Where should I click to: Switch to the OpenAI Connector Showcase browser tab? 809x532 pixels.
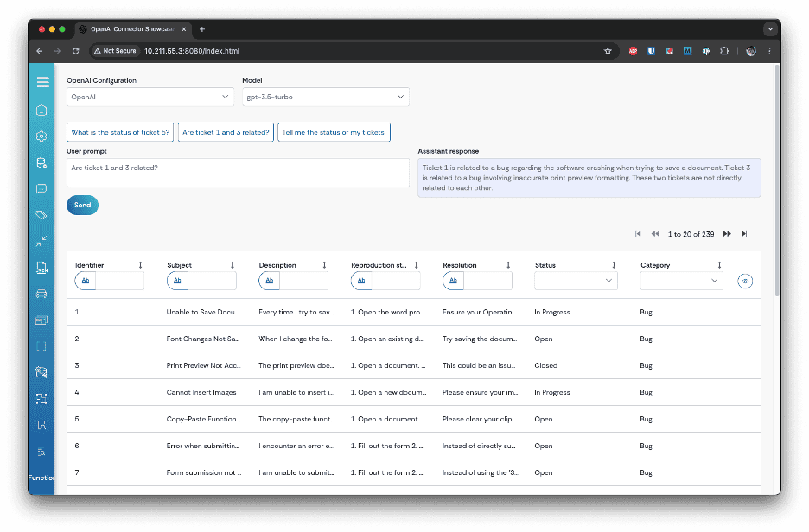coord(130,28)
